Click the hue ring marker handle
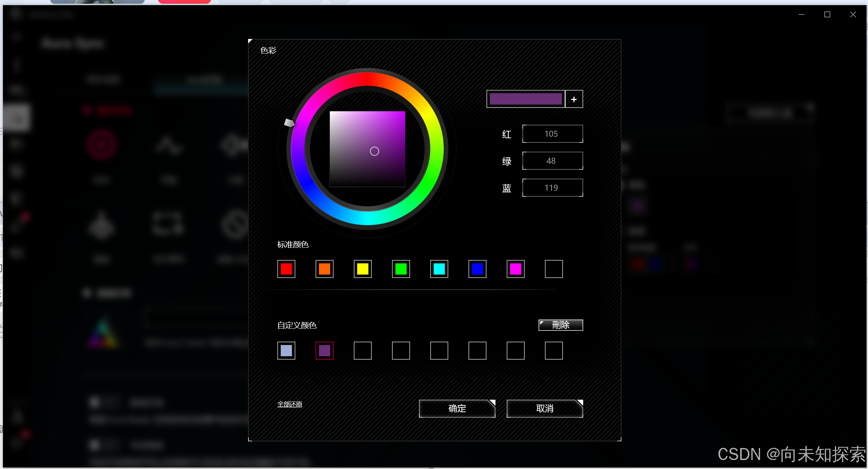868x469 pixels. [289, 122]
